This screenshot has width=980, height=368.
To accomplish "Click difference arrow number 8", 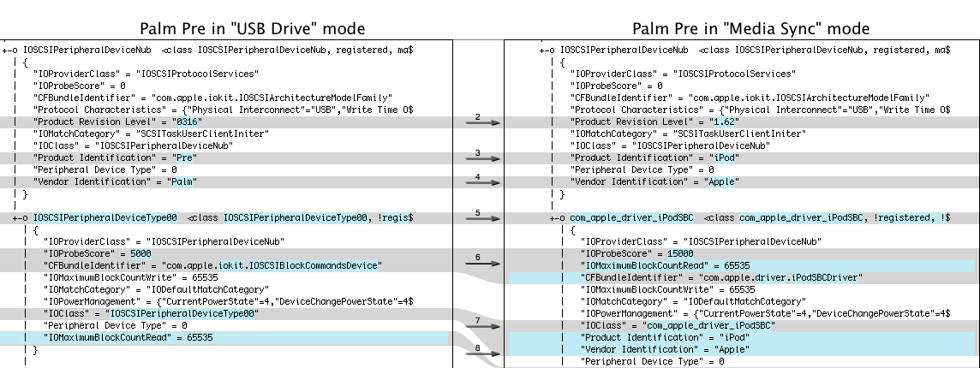I will [x=482, y=352].
